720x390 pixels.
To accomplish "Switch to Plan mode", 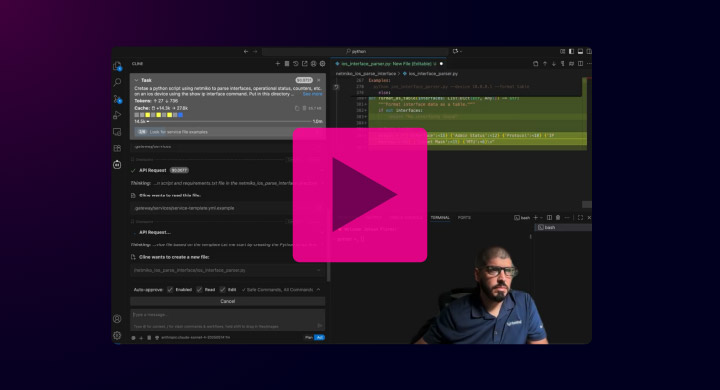I will click(x=309, y=338).
